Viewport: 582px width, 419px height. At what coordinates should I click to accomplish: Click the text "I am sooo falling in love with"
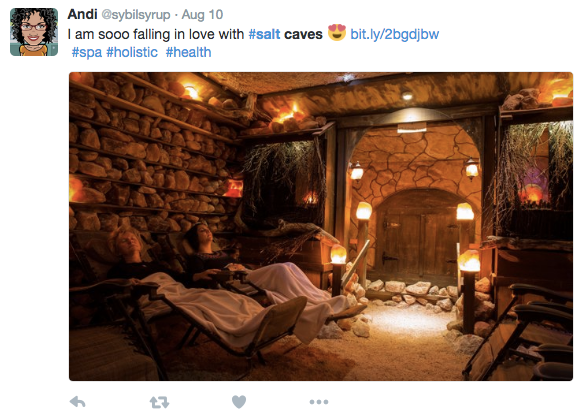[x=156, y=34]
